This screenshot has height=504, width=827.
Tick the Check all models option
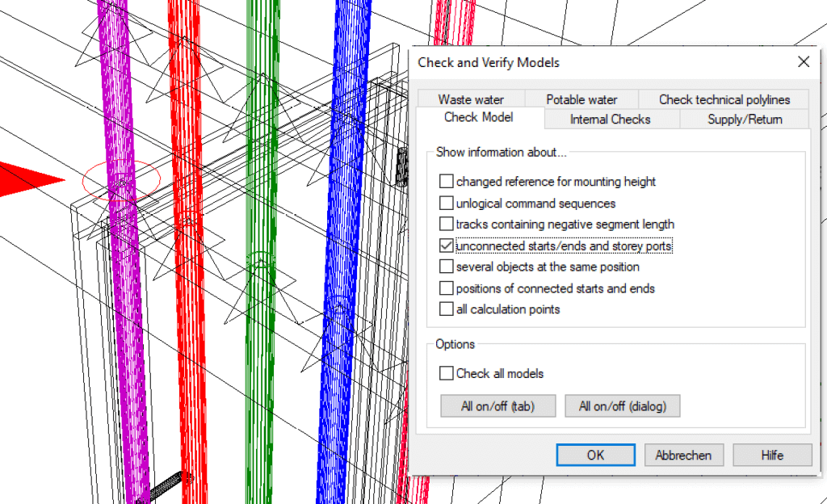tap(447, 374)
